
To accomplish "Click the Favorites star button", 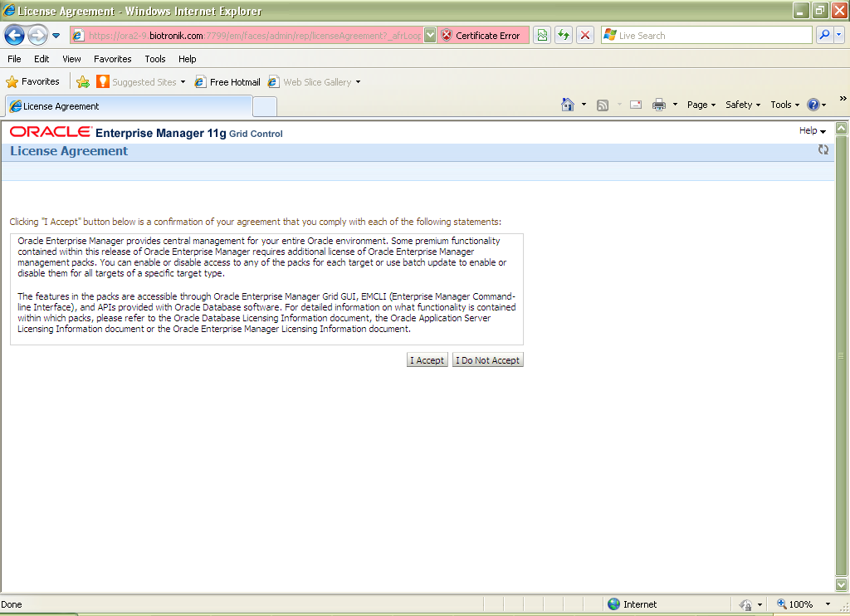I will click(x=32, y=82).
